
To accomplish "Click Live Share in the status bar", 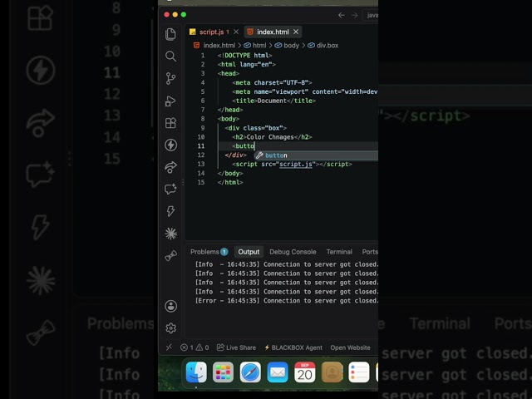I will (x=236, y=347).
